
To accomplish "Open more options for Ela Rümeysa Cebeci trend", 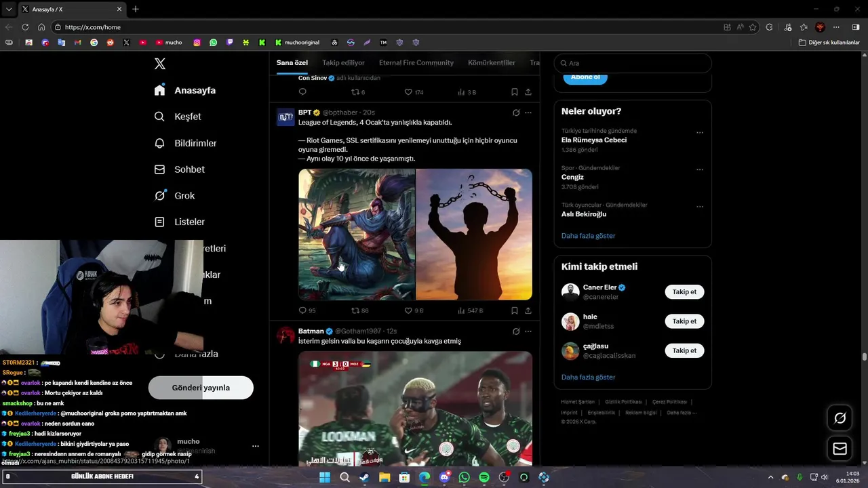I will (x=700, y=133).
